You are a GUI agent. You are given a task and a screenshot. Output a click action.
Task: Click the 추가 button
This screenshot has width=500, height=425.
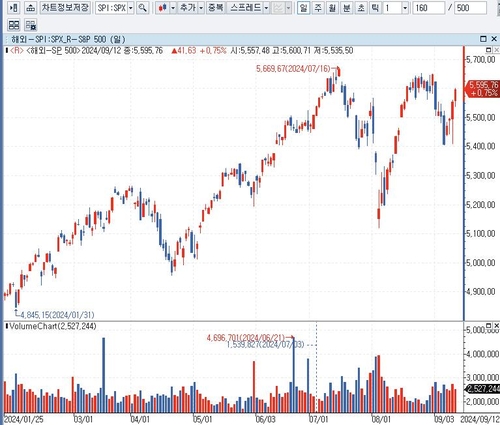[188, 8]
